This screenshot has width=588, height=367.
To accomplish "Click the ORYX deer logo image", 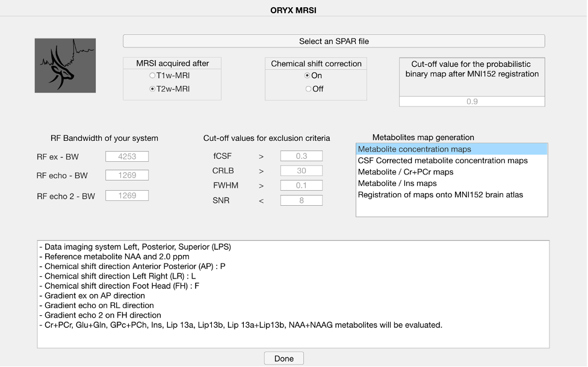I will [65, 66].
